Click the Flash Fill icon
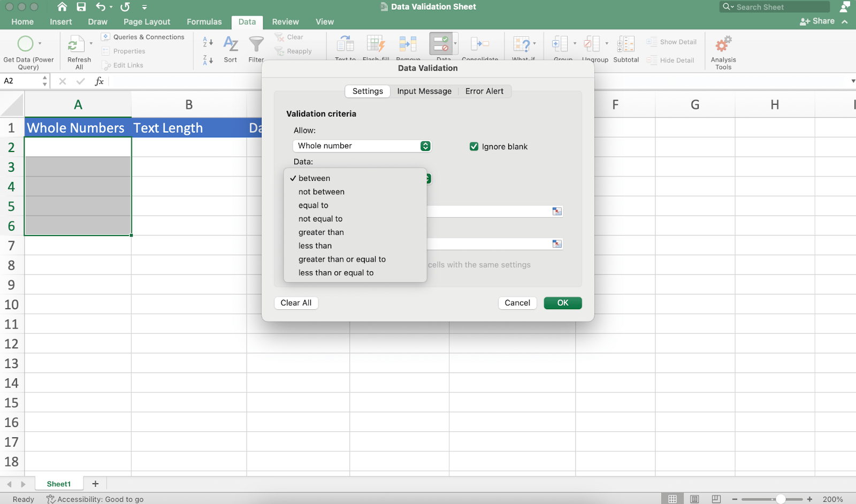856x504 pixels. (x=376, y=44)
